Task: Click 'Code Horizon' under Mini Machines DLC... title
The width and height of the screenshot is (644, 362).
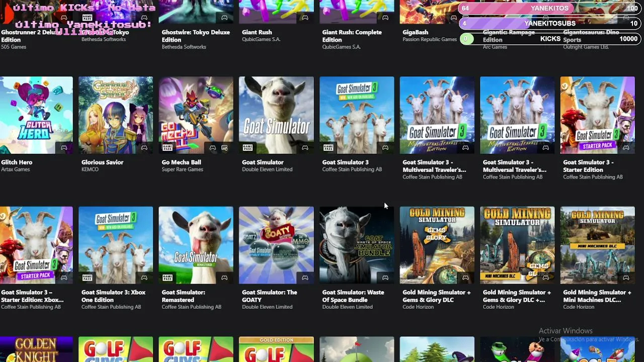Action: 579,307
